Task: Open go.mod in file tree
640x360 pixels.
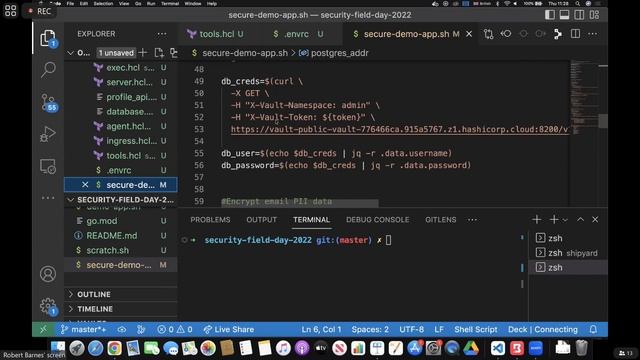Action: [121, 221]
